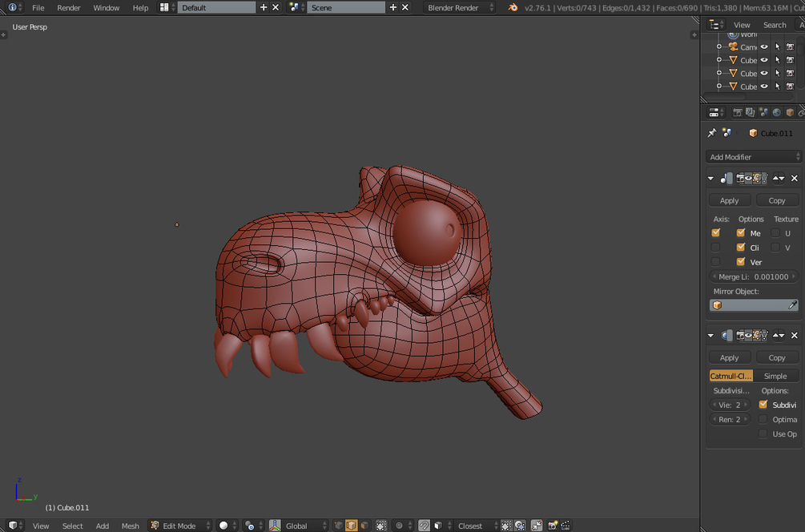Toggle second Cube visibility eye in Outliner
The height and width of the screenshot is (532, 805).
click(x=764, y=73)
